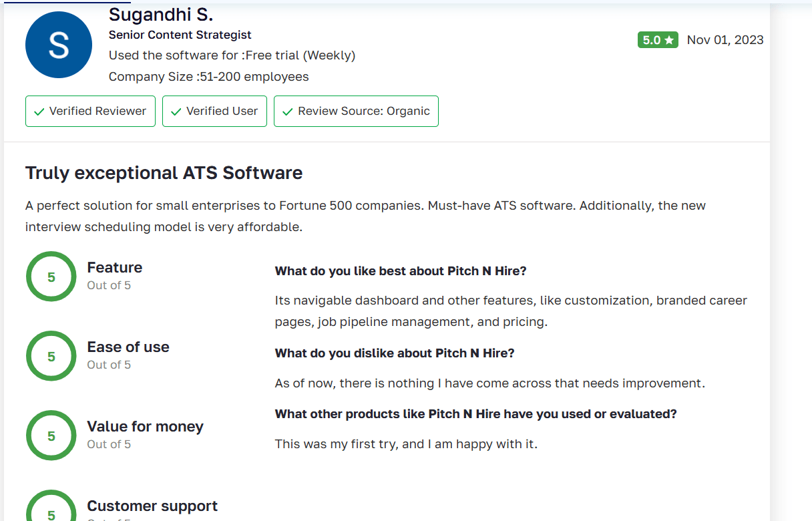The width and height of the screenshot is (812, 521).
Task: Open the review titled Truly exceptional ATS Software
Action: tap(164, 172)
